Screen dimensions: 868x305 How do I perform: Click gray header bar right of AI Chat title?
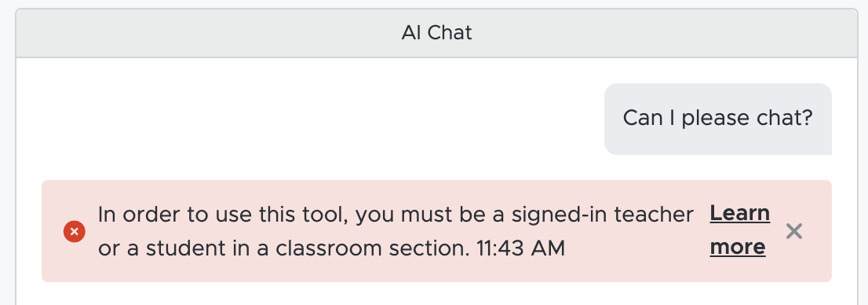(x=664, y=33)
